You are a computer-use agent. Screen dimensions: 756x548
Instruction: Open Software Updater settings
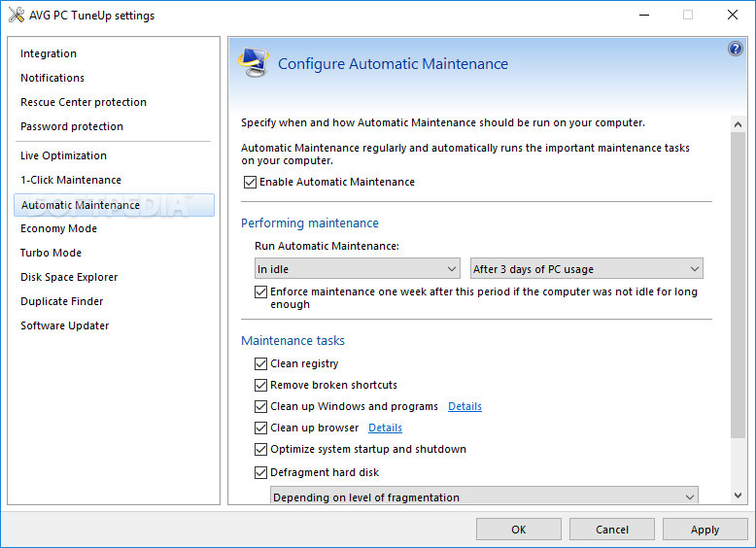coord(64,325)
